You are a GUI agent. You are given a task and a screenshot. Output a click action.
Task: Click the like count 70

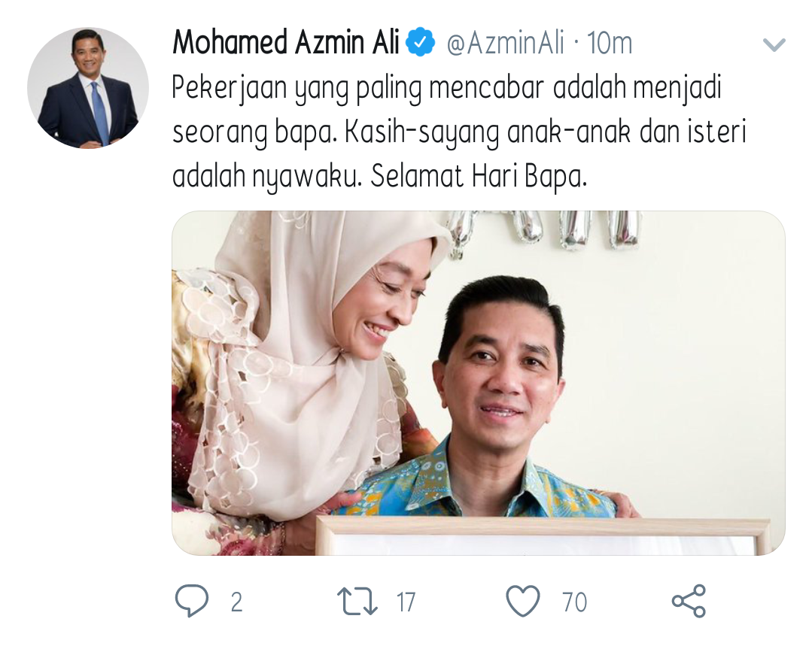point(574,602)
